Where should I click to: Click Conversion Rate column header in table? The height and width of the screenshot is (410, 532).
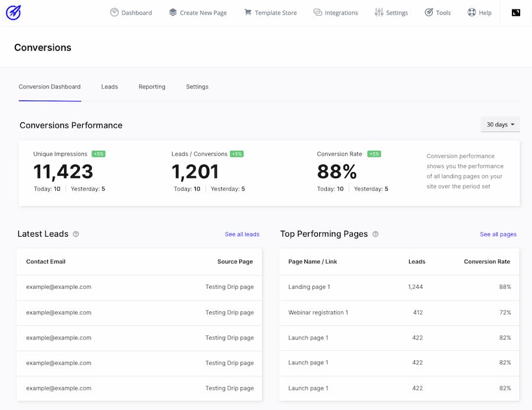point(487,262)
